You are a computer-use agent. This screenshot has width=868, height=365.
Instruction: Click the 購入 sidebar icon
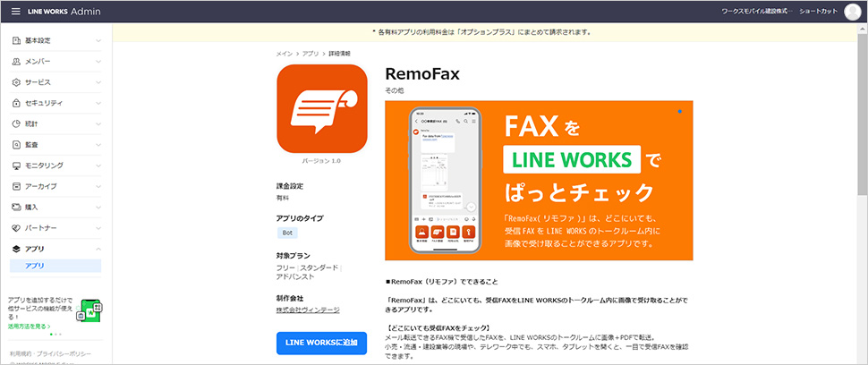[x=16, y=207]
